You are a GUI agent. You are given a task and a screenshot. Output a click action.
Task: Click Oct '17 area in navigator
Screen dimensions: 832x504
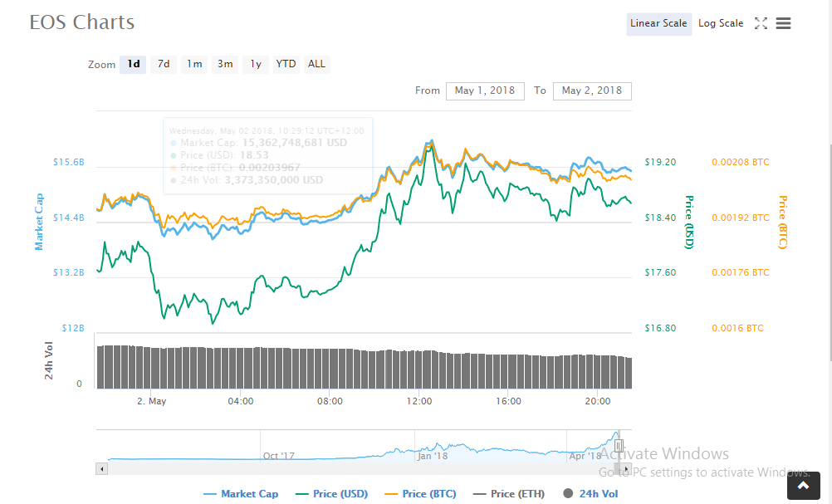pyautogui.click(x=278, y=456)
